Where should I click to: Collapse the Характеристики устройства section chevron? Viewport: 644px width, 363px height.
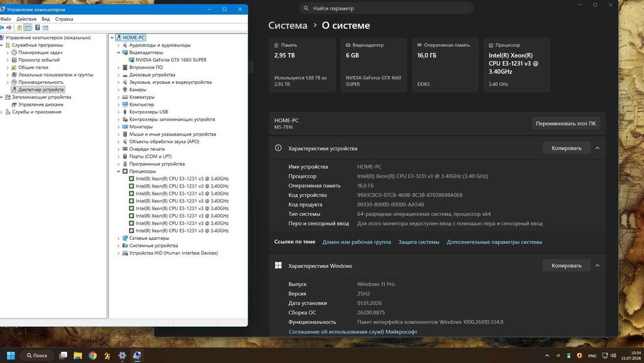point(598,148)
